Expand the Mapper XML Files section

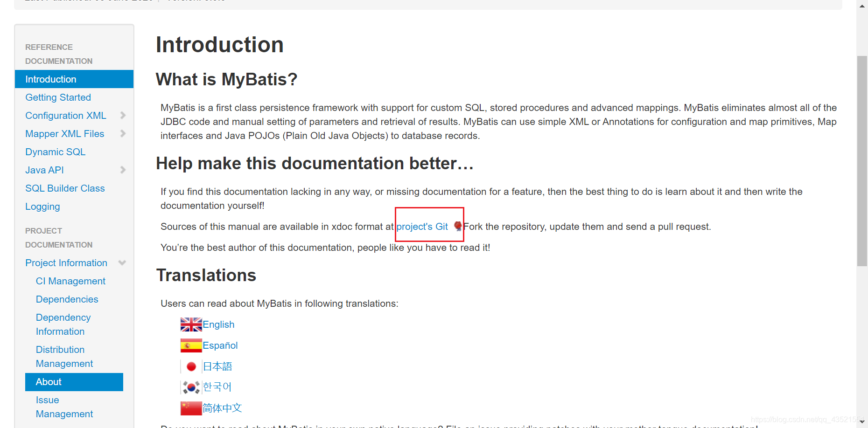[x=123, y=133]
